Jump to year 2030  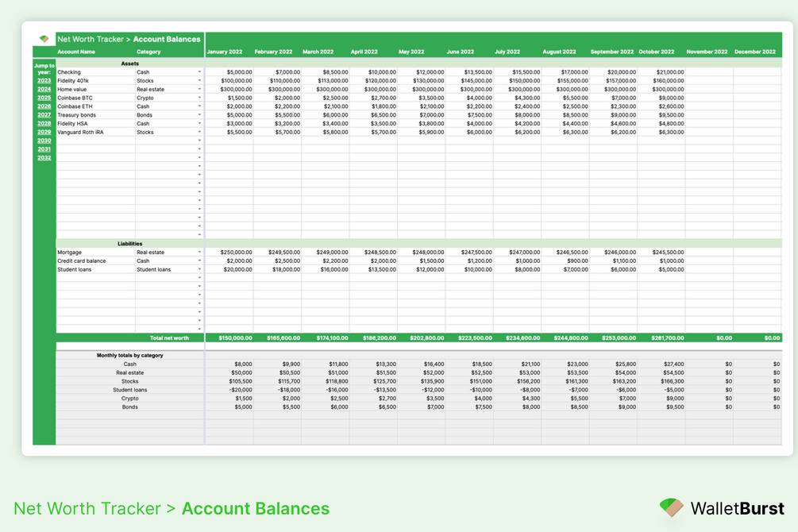click(44, 141)
